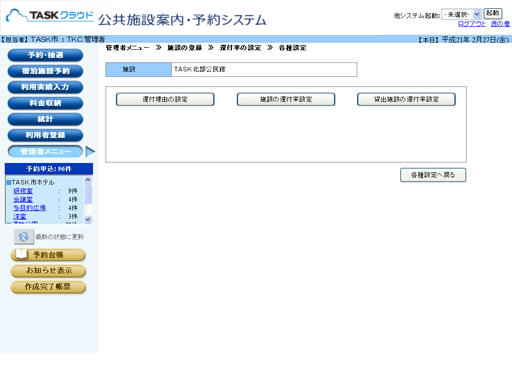Click the reservation list scroll down arrow
This screenshot has height=384, width=512.
click(88, 219)
